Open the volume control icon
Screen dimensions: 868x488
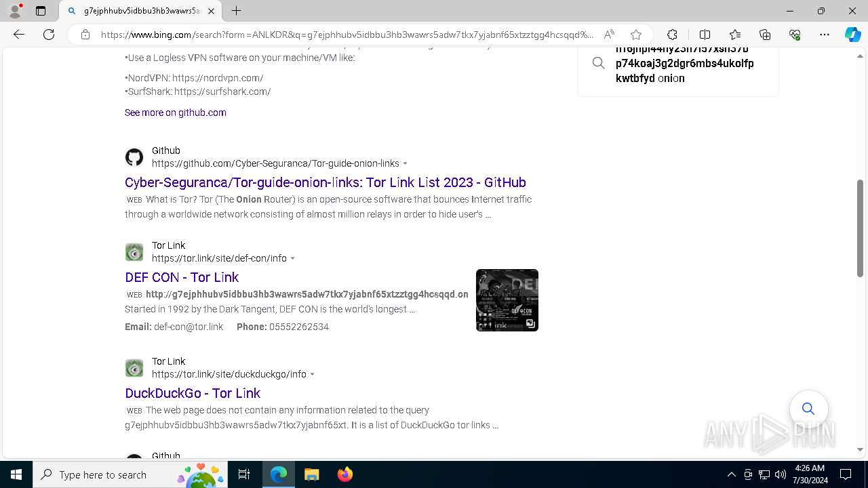(x=781, y=474)
